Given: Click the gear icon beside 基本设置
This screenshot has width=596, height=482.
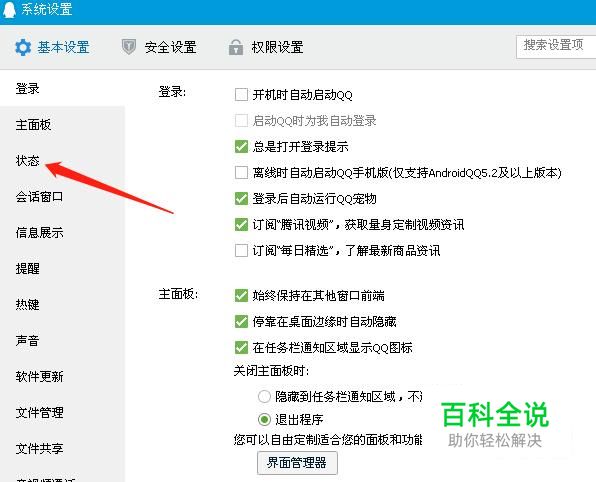Looking at the screenshot, I should click(23, 48).
